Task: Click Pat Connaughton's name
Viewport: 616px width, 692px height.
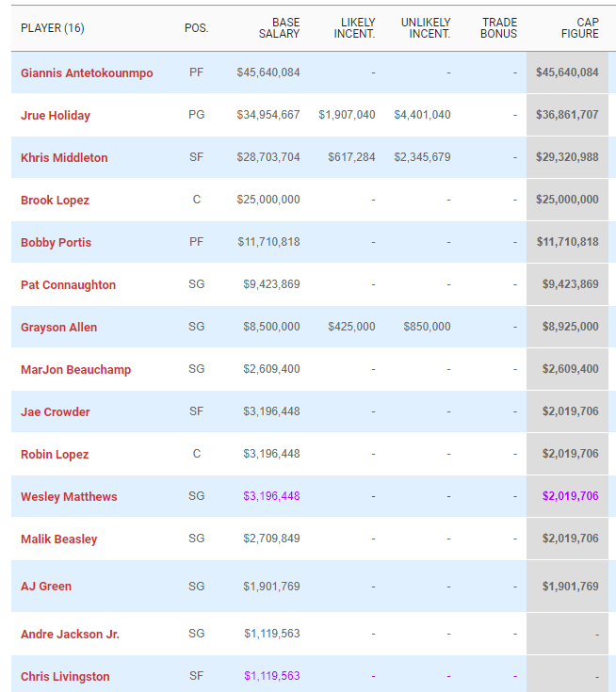Action: tap(68, 284)
